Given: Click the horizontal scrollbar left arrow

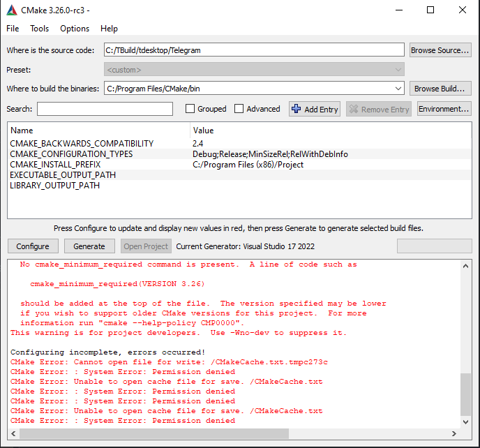Looking at the screenshot, I should click(13, 433).
